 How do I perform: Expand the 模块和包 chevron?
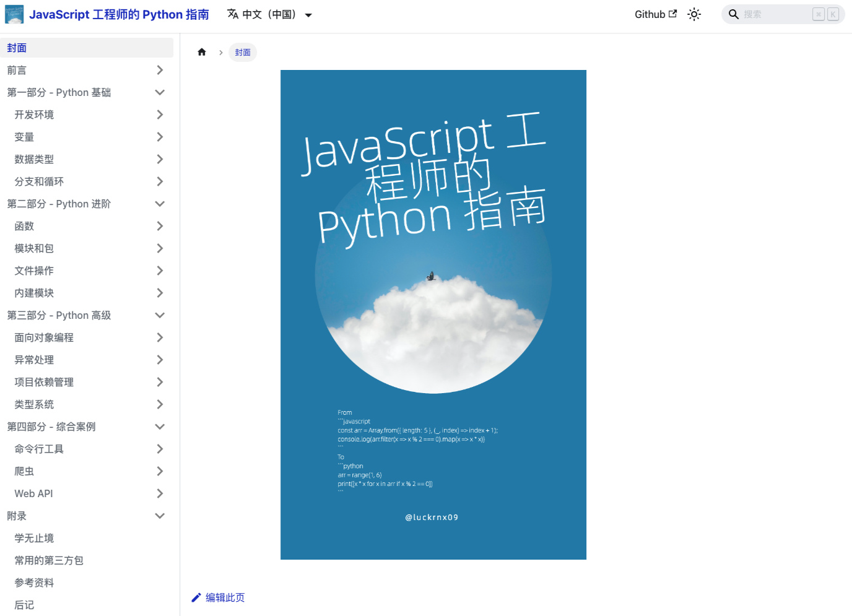point(160,248)
